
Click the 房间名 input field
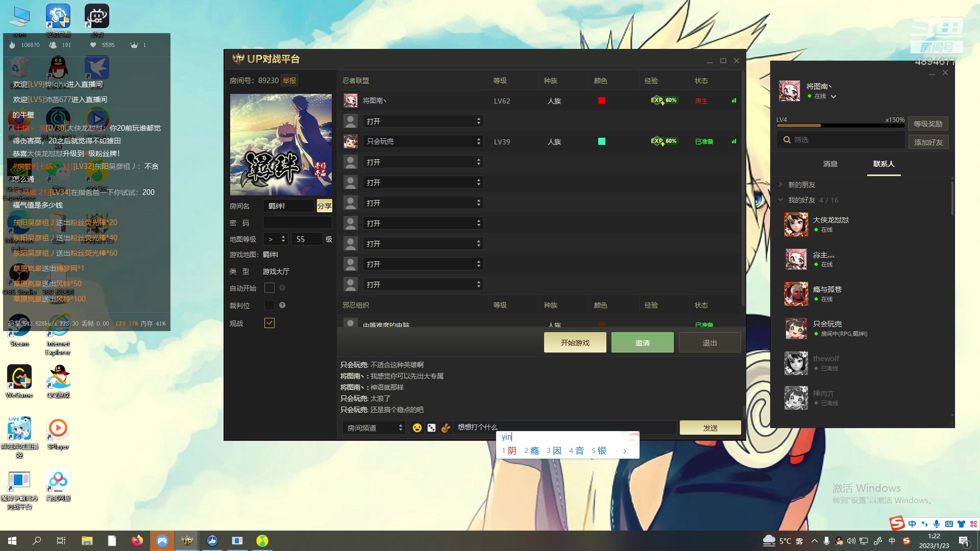click(288, 206)
